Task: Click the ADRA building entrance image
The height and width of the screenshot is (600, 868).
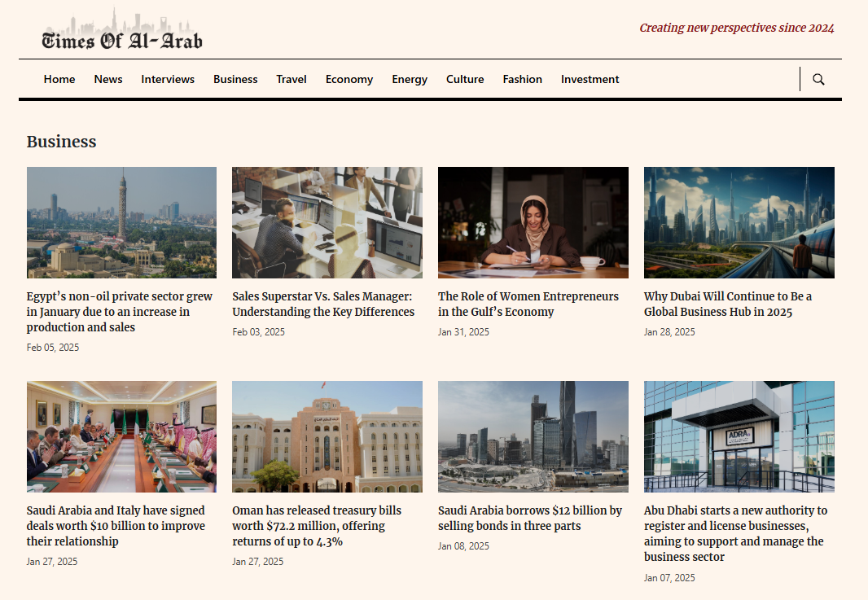Action: (739, 436)
